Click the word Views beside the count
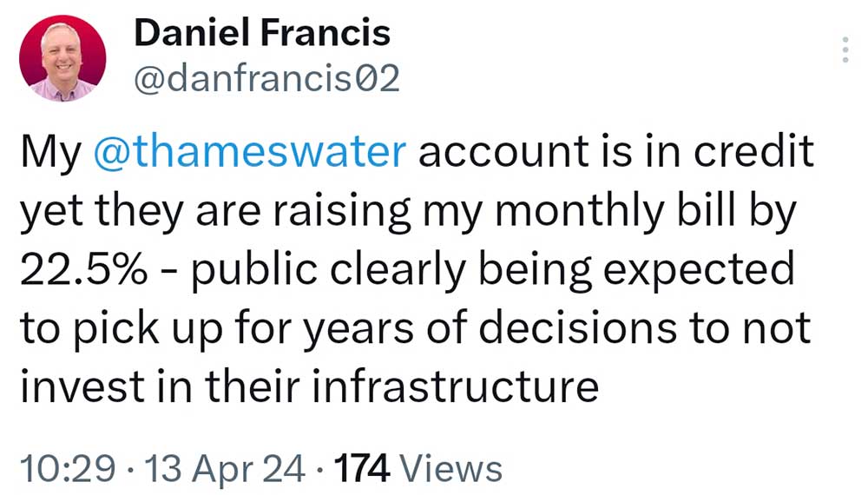Screen dimensions: 868x495 point(454,469)
